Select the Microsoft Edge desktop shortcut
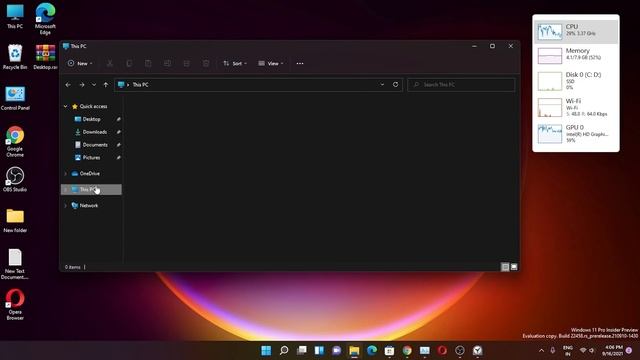This screenshot has height=360, width=640. (x=45, y=19)
